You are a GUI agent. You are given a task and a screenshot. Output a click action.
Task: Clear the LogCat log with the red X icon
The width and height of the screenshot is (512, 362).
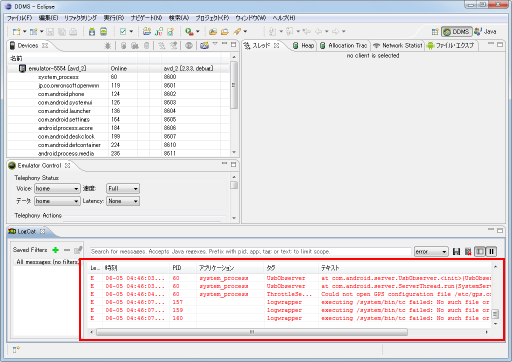(x=468, y=251)
